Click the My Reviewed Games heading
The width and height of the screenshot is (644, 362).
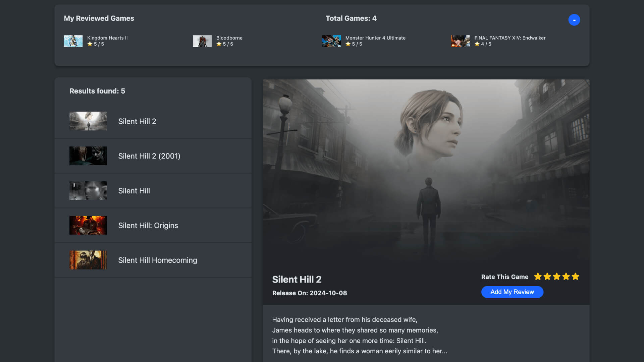coord(99,18)
